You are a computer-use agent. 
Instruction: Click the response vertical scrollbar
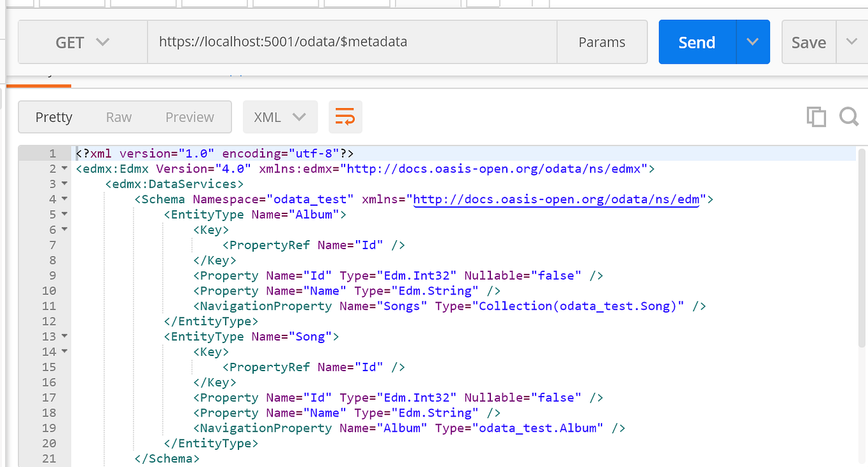click(862, 248)
